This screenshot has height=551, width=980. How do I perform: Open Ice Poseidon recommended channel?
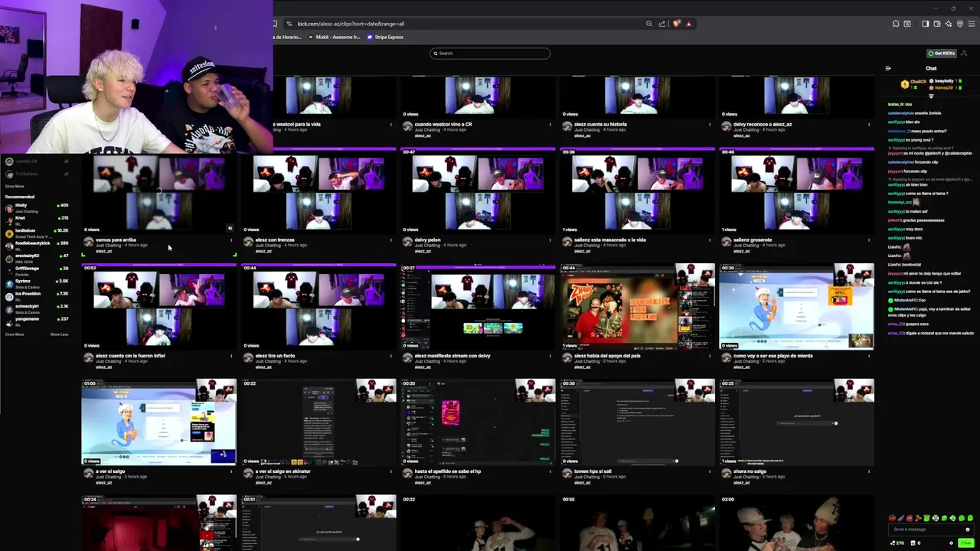37,295
